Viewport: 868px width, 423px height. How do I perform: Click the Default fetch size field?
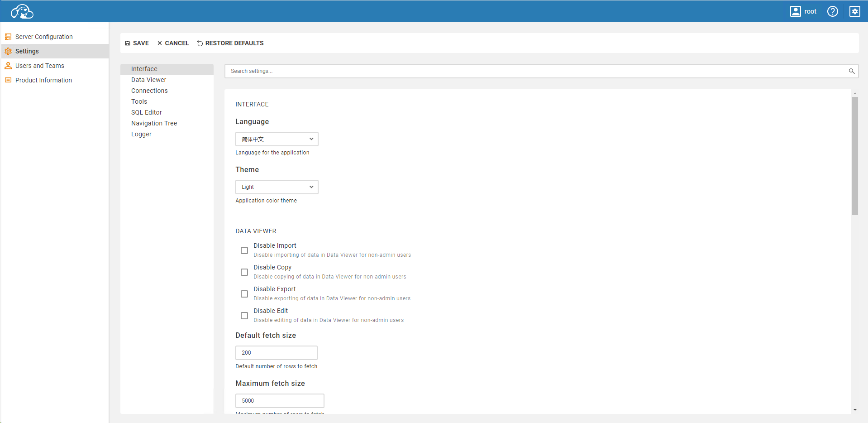(x=277, y=353)
